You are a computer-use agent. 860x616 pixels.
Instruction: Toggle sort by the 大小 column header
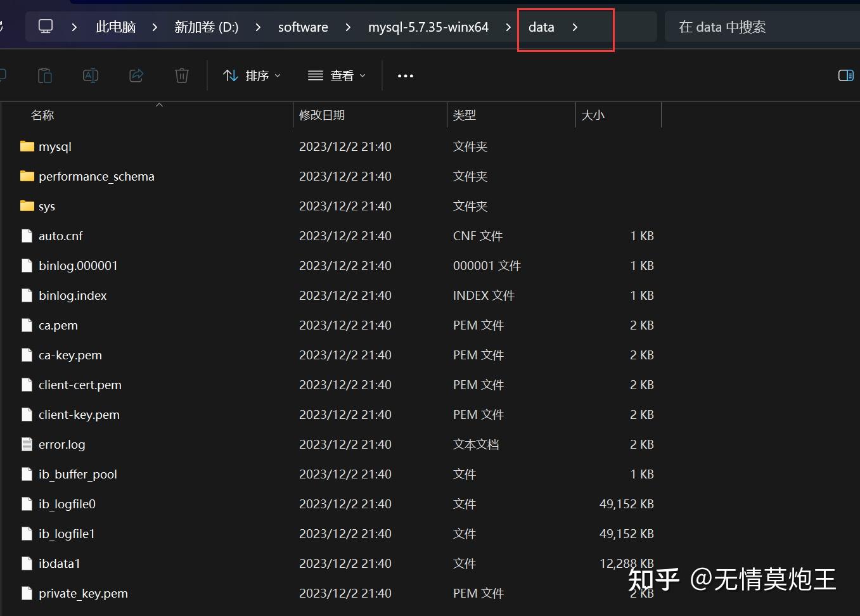point(593,115)
